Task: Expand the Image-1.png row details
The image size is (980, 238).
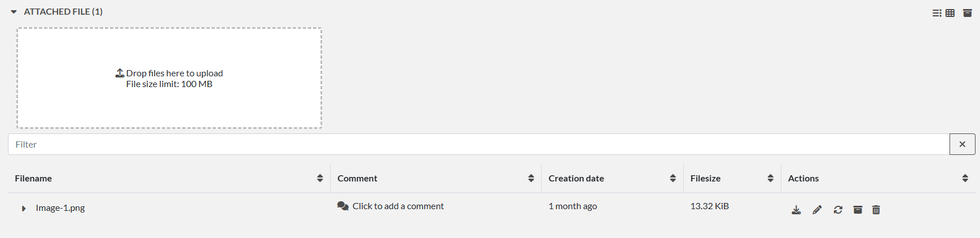Action: 24,209
